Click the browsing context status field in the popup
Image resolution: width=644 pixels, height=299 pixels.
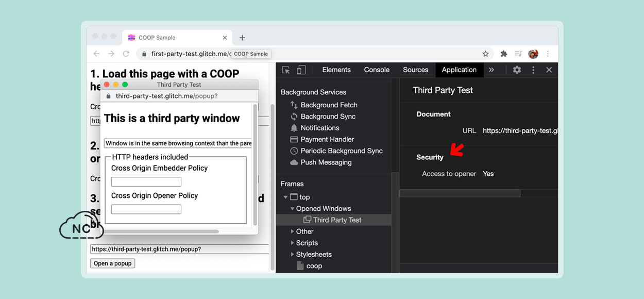coord(178,143)
